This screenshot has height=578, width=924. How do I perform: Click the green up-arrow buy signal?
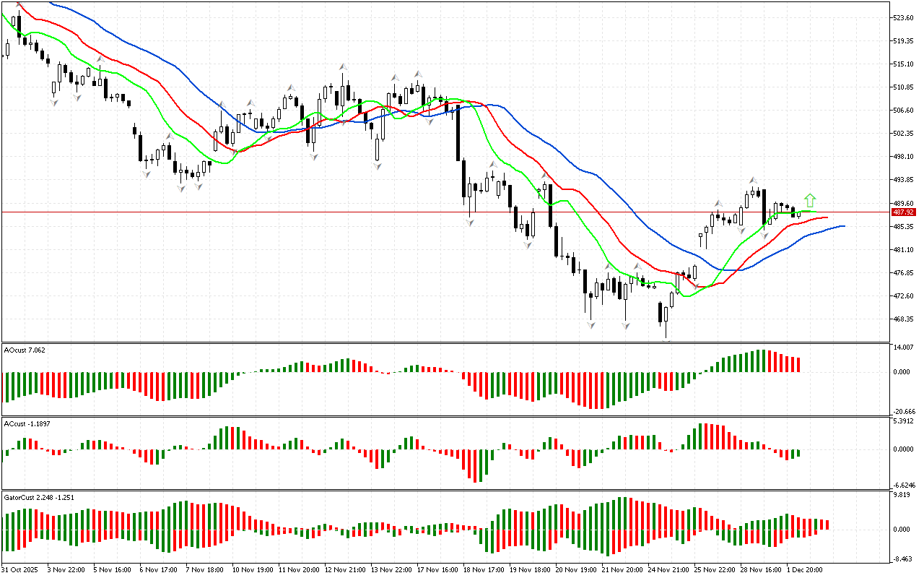[x=810, y=199]
